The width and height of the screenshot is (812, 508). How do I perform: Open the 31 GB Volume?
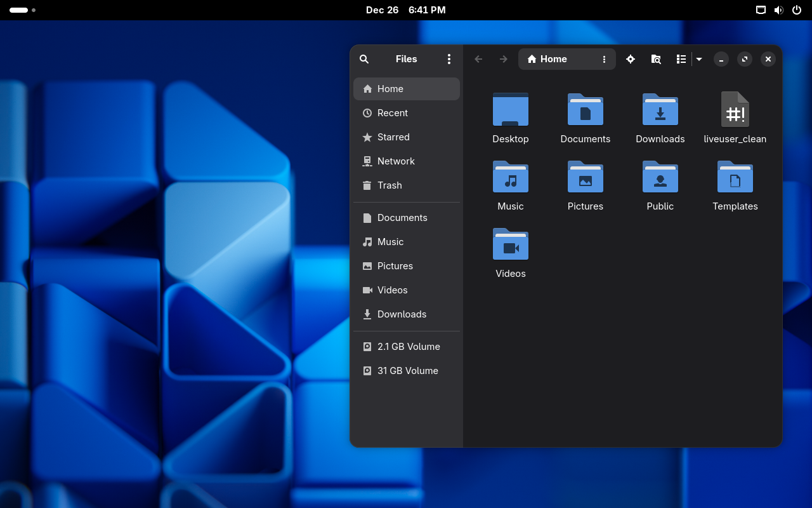click(406, 371)
